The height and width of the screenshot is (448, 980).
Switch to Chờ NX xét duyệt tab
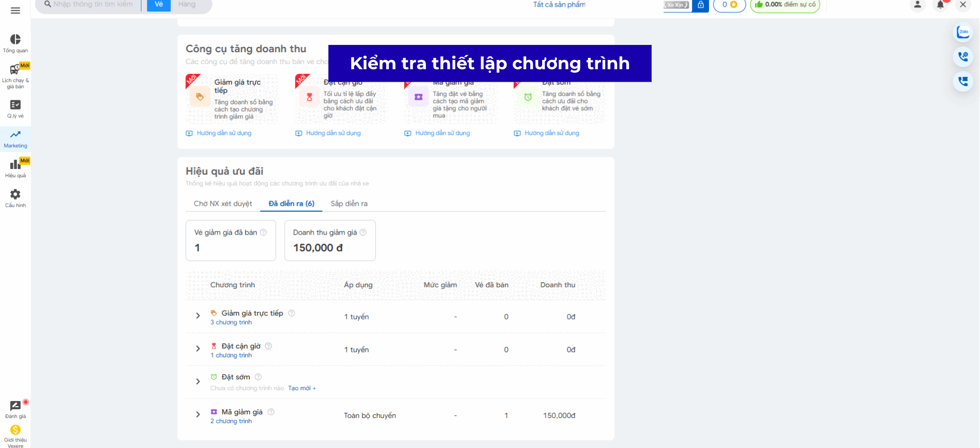coord(223,204)
